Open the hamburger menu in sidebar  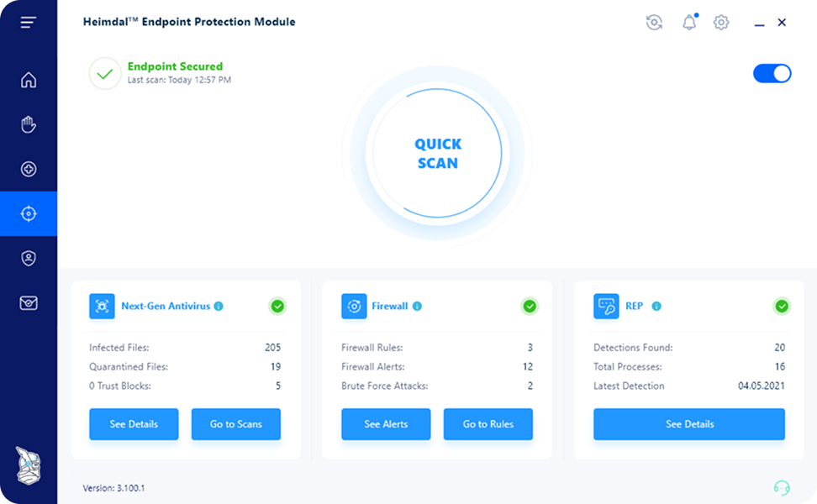coord(29,23)
